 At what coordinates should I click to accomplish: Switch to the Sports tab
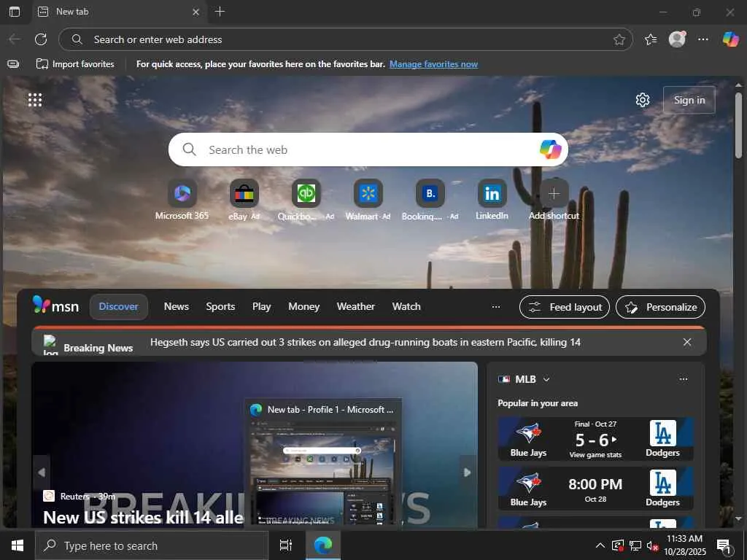tap(220, 307)
